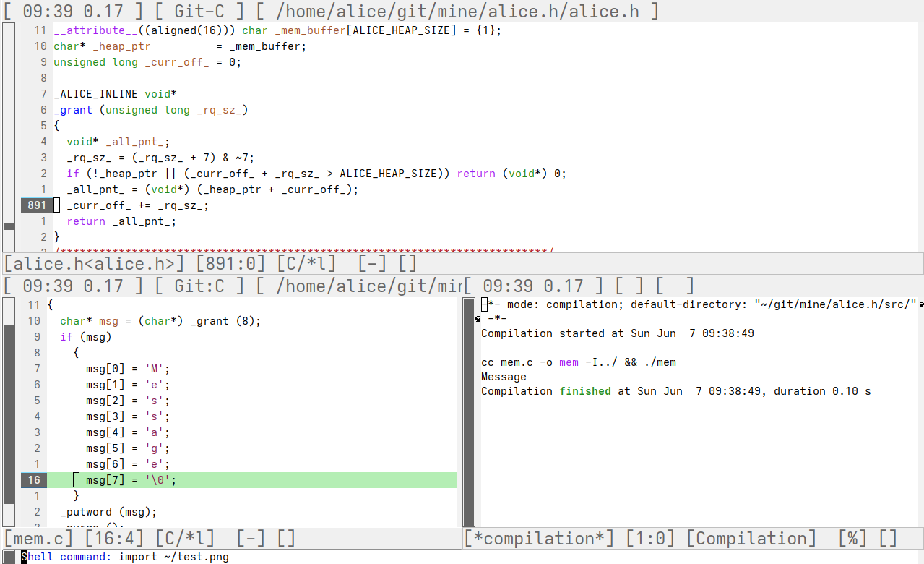Click the [891:0] position indicator in the mode line
This screenshot has width=924, height=564.
(232, 264)
